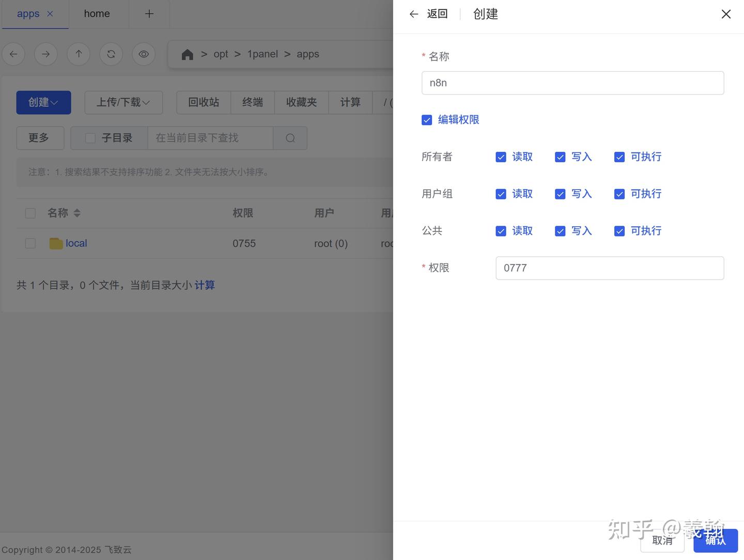744x560 pixels.
Task: Switch to the home tab
Action: pos(97,13)
